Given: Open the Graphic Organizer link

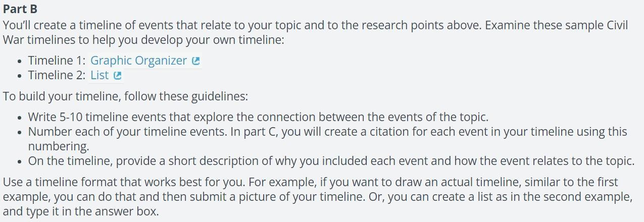Looking at the screenshot, I should tap(138, 61).
